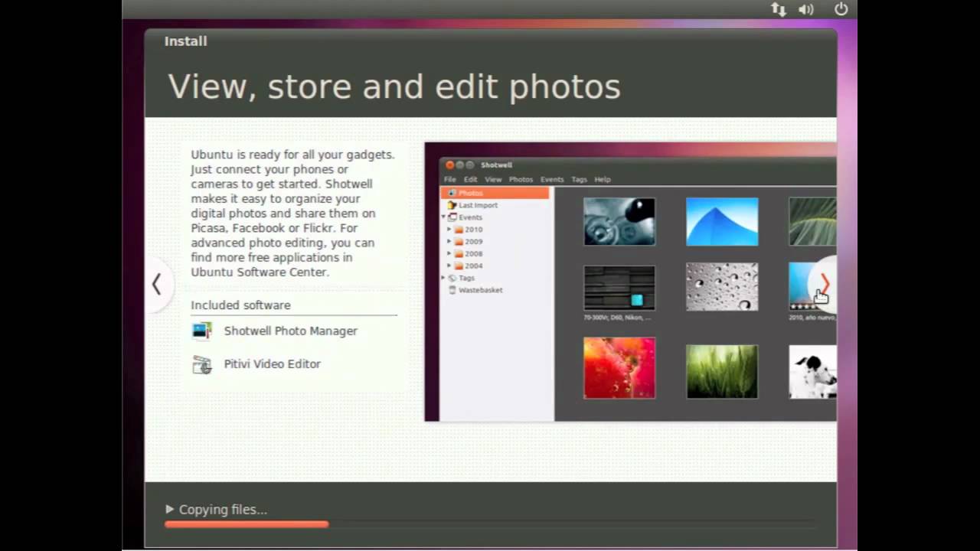Open Tags menu in Shotwell screenshot

pyautogui.click(x=579, y=179)
